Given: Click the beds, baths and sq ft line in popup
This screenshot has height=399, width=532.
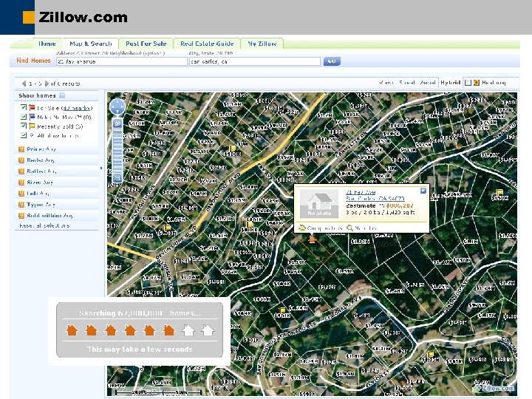Looking at the screenshot, I should click(380, 212).
